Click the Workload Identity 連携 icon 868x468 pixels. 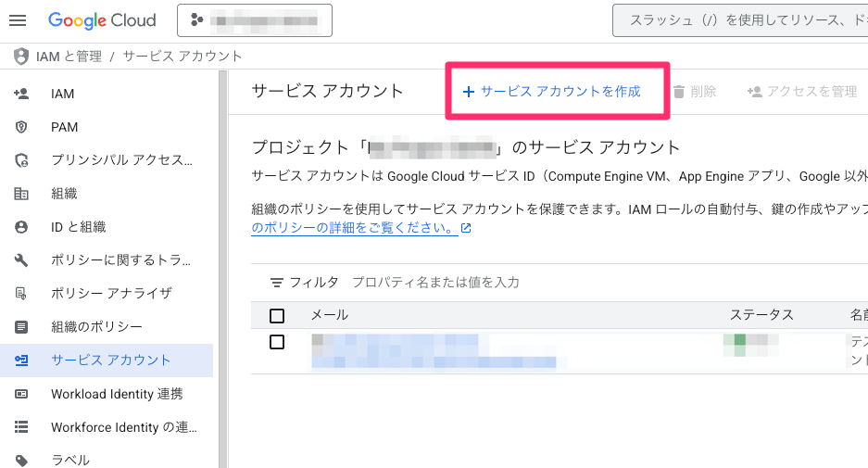[21, 394]
